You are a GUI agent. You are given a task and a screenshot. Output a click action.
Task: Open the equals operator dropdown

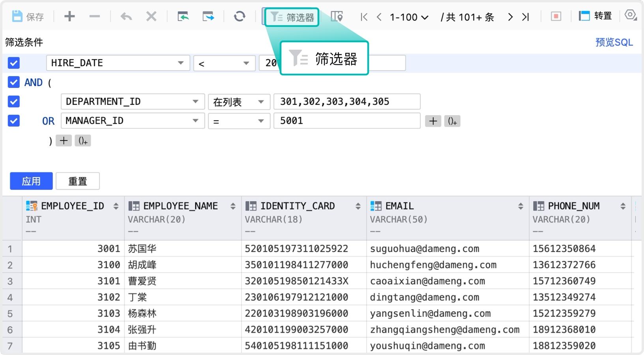tap(239, 121)
